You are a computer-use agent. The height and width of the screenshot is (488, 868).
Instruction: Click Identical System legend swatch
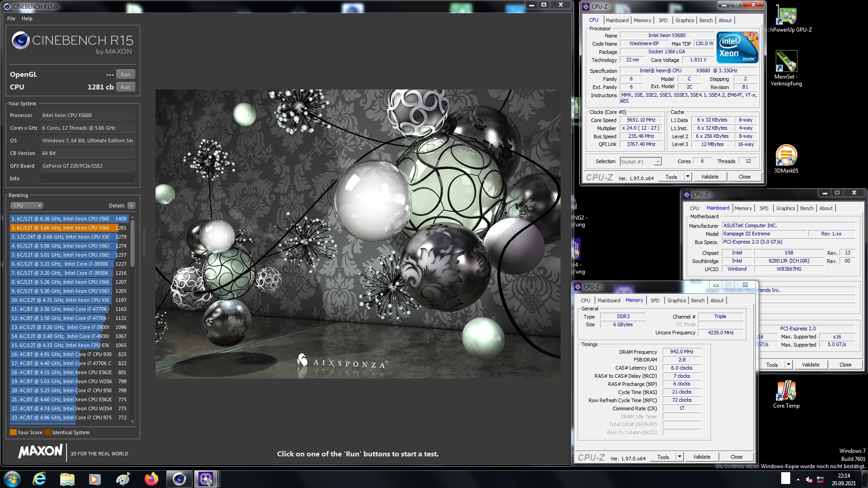(x=47, y=432)
